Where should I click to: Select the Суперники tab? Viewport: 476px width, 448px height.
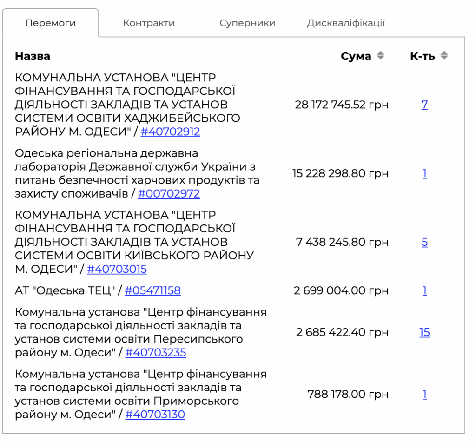247,23
